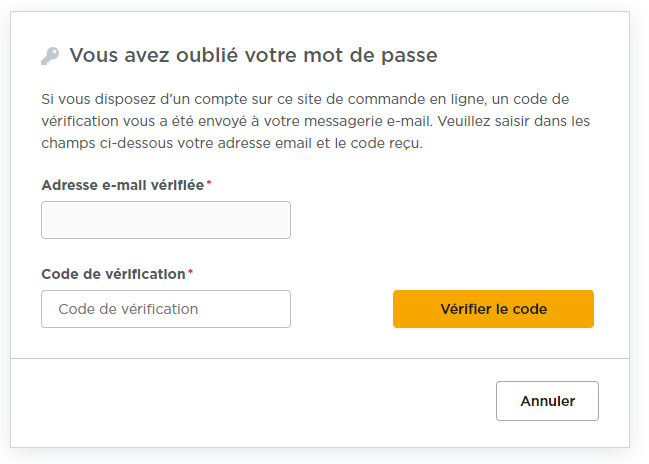The width and height of the screenshot is (649, 464).
Task: Click the instruction paragraph about the verification code
Action: tap(316, 121)
